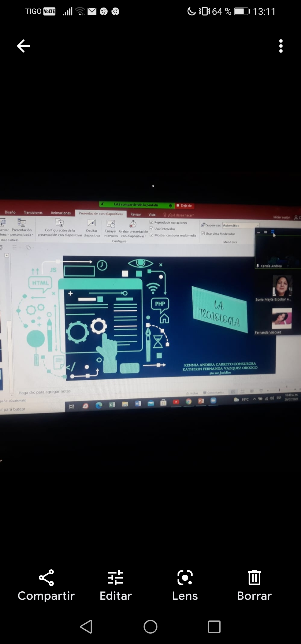Analyze the photo with Lens

185,586
